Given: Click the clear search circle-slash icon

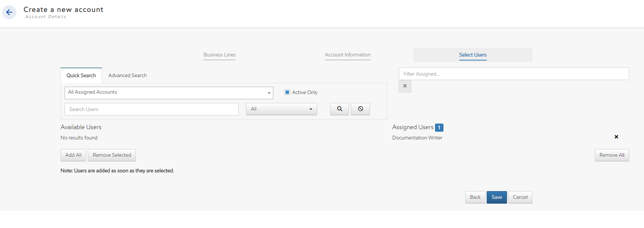Looking at the screenshot, I should (x=360, y=109).
